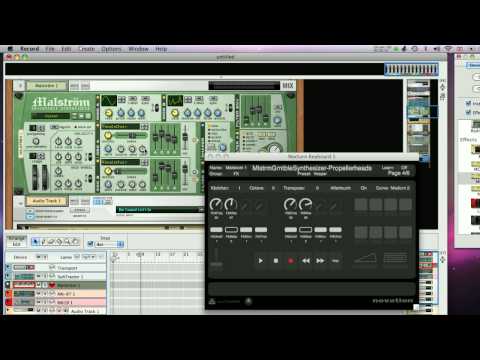Select the Eraser tool in sequencer toolbar
The width and height of the screenshot is (480, 360).
point(51,242)
